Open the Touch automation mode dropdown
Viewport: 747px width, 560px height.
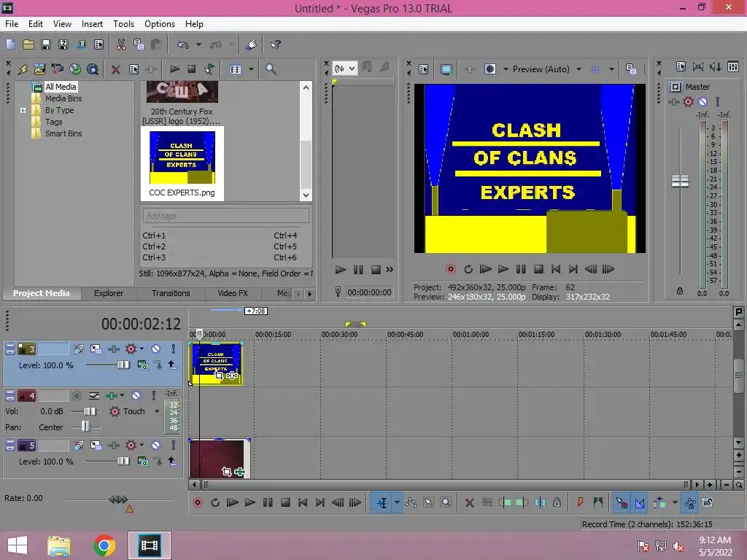coord(157,411)
